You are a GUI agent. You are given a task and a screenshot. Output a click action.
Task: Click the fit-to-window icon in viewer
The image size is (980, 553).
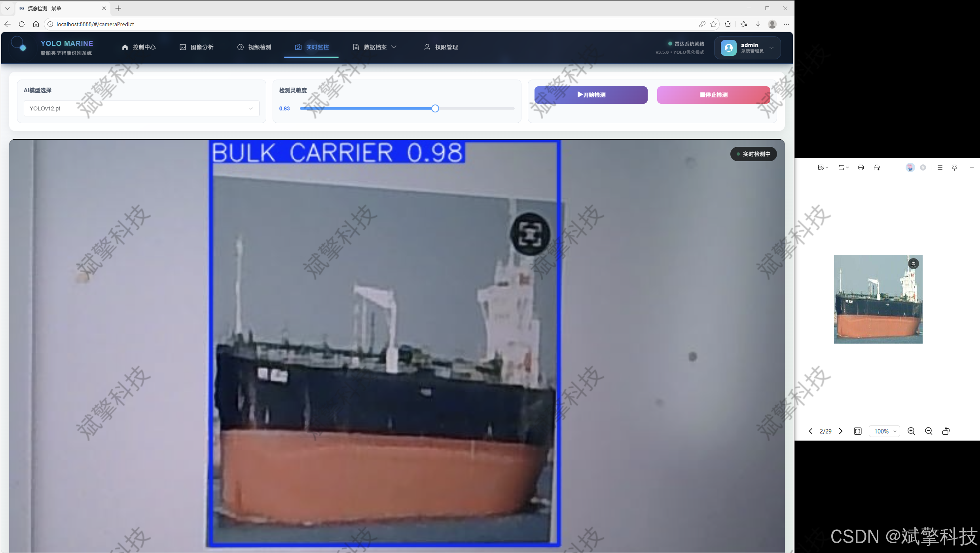click(x=858, y=431)
